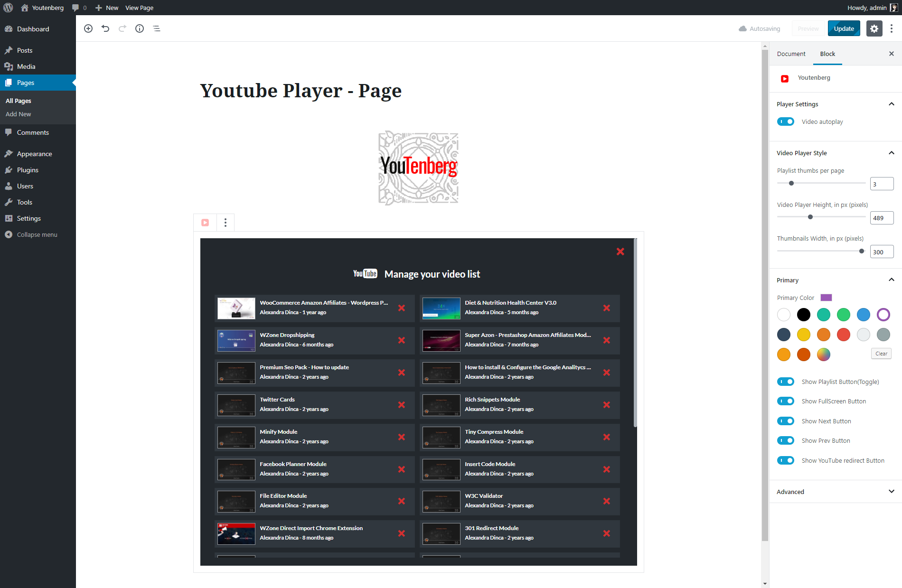The width and height of the screenshot is (902, 588).
Task: Open settings gear in editor toolbar
Action: 874,28
